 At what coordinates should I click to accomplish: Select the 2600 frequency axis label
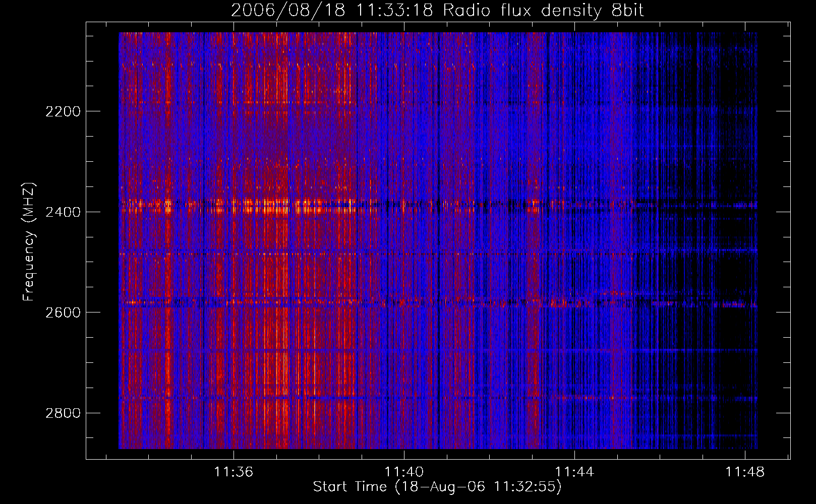63,312
